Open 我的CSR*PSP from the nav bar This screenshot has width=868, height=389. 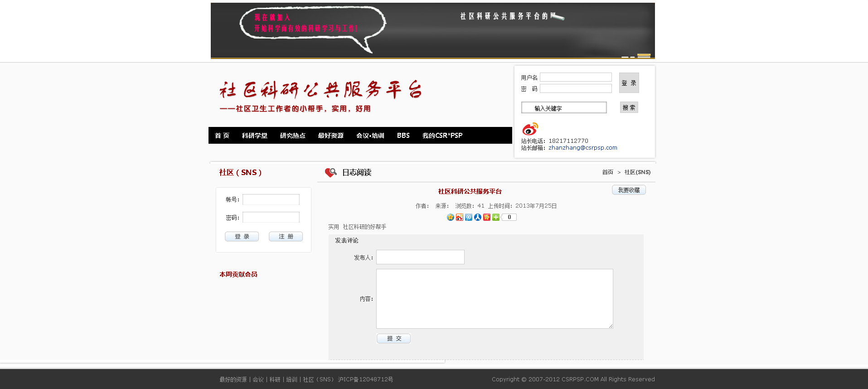coord(442,136)
